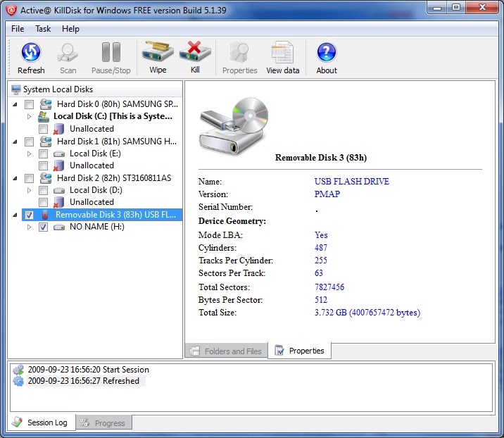Check Unallocated checkbox under Hard Disk 1
This screenshot has height=438, width=504.
tap(44, 166)
